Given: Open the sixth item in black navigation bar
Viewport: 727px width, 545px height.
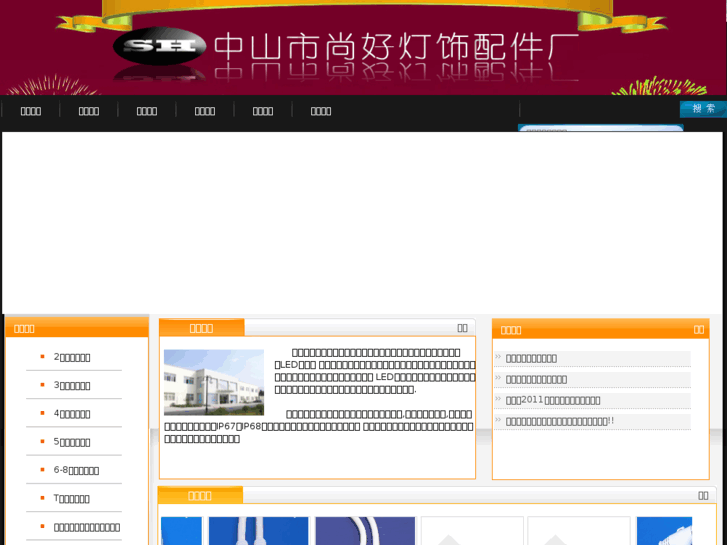Looking at the screenshot, I should click(320, 111).
